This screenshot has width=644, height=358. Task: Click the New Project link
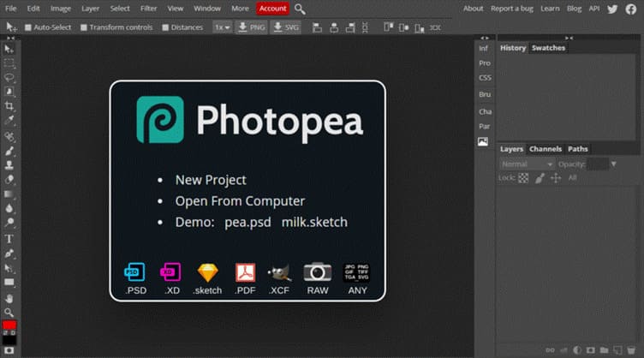click(x=211, y=180)
